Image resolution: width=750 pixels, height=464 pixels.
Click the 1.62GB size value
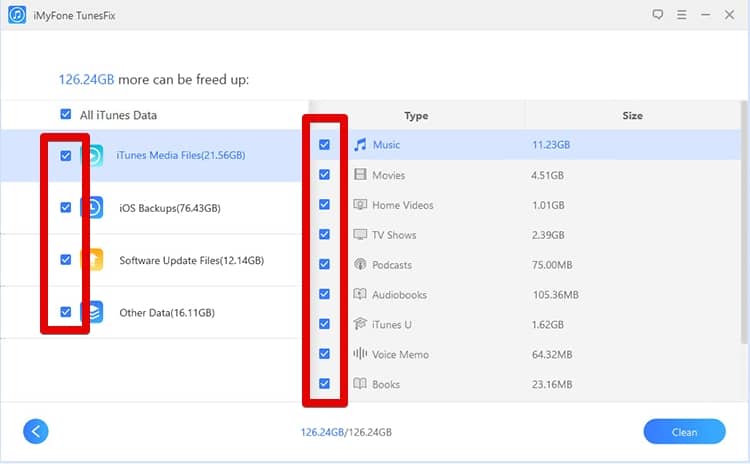[x=548, y=325]
